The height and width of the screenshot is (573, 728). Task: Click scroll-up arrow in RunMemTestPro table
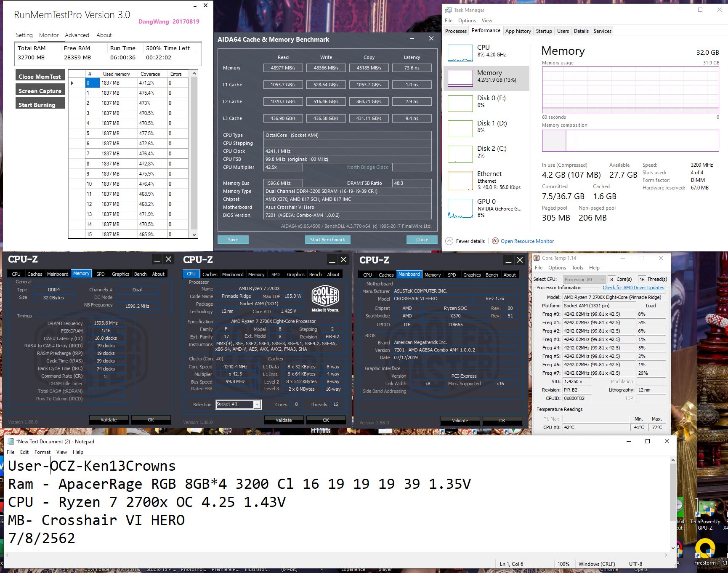tap(194, 74)
